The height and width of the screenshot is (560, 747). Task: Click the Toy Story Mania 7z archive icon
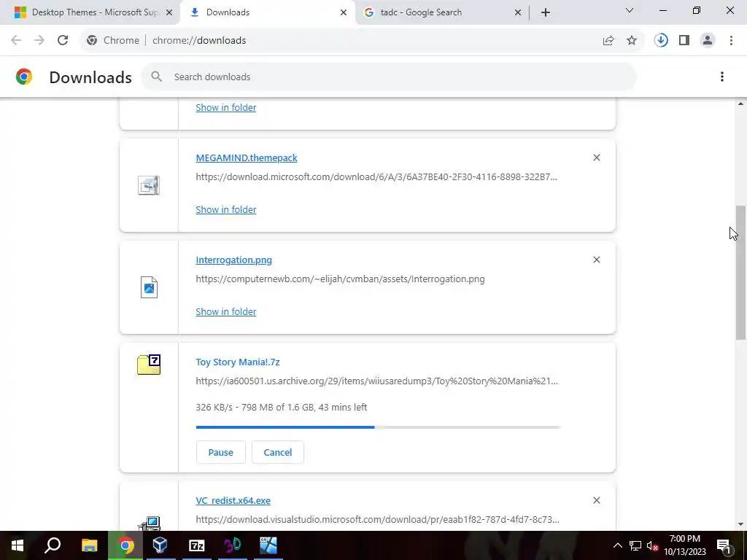click(149, 365)
